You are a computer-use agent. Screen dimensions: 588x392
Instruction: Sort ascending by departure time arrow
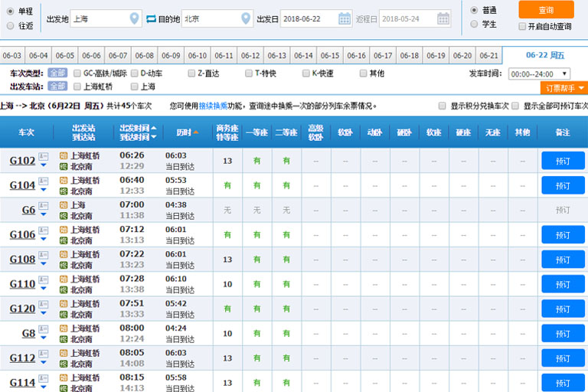point(154,128)
